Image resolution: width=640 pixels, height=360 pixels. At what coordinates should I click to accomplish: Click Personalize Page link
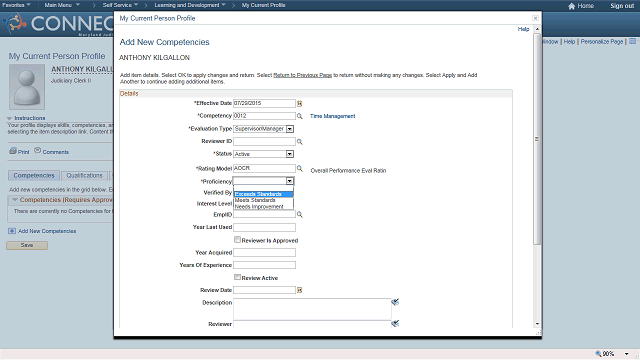click(x=602, y=42)
